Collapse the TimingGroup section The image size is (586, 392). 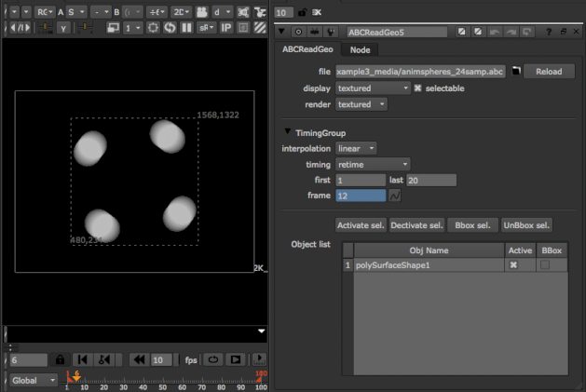click(287, 133)
